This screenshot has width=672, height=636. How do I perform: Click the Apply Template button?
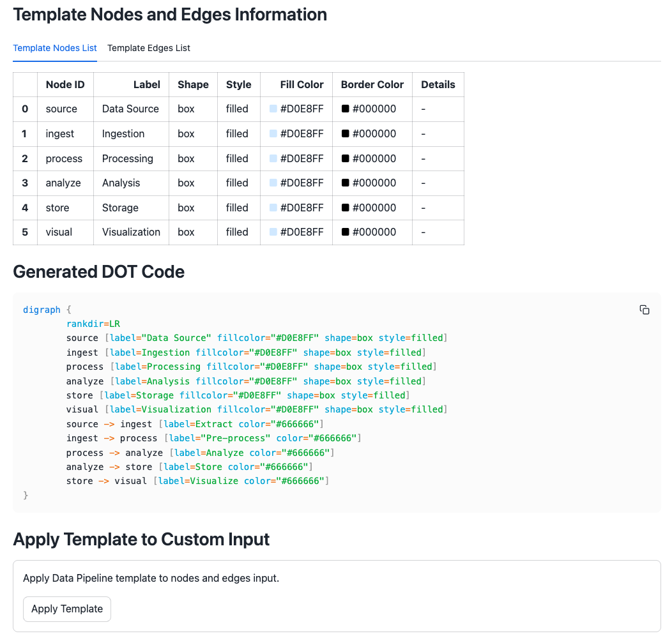[x=67, y=609]
